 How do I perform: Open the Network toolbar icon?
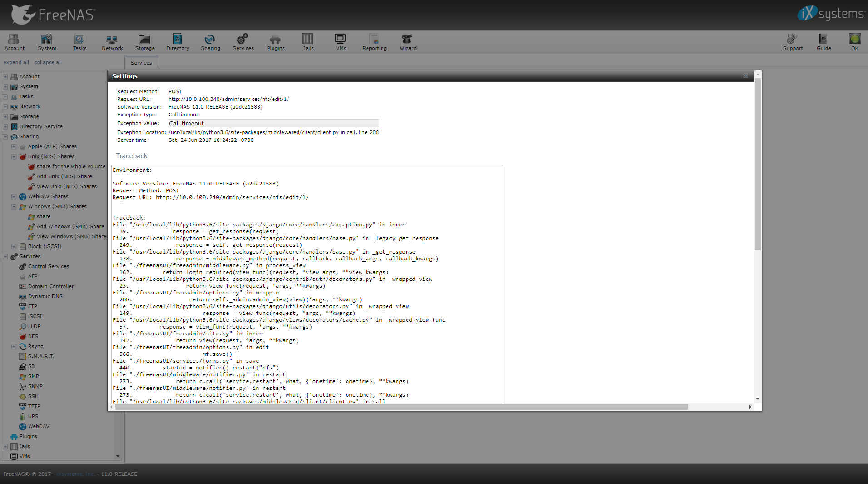click(x=112, y=42)
